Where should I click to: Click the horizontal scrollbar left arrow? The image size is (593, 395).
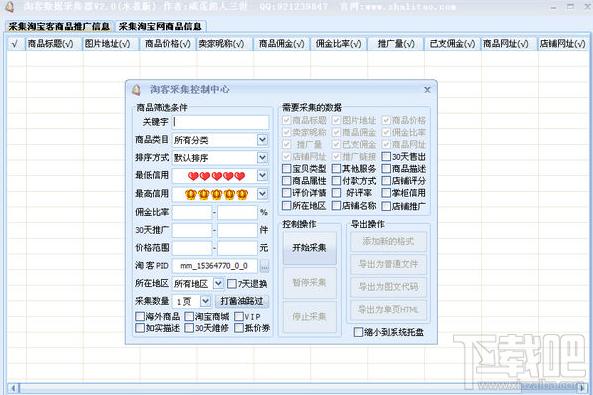point(13,388)
